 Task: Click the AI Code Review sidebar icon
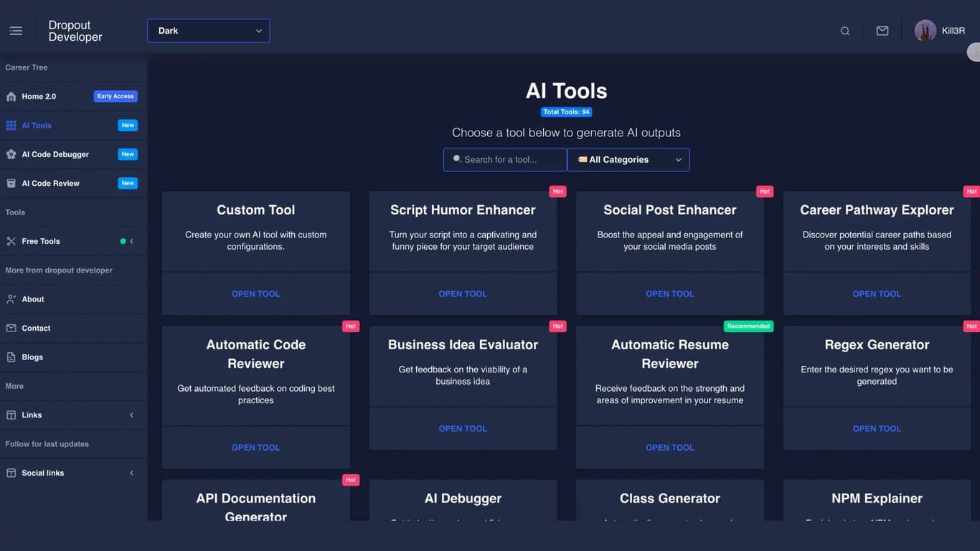click(12, 182)
